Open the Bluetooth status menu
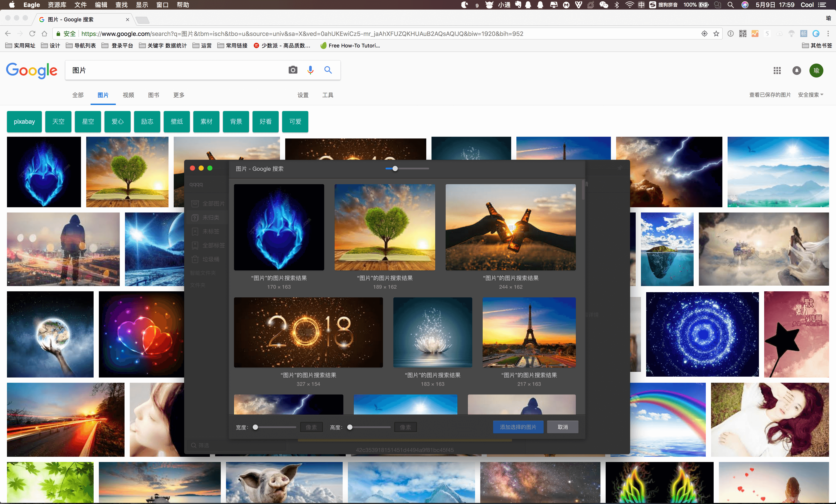 [x=617, y=5]
